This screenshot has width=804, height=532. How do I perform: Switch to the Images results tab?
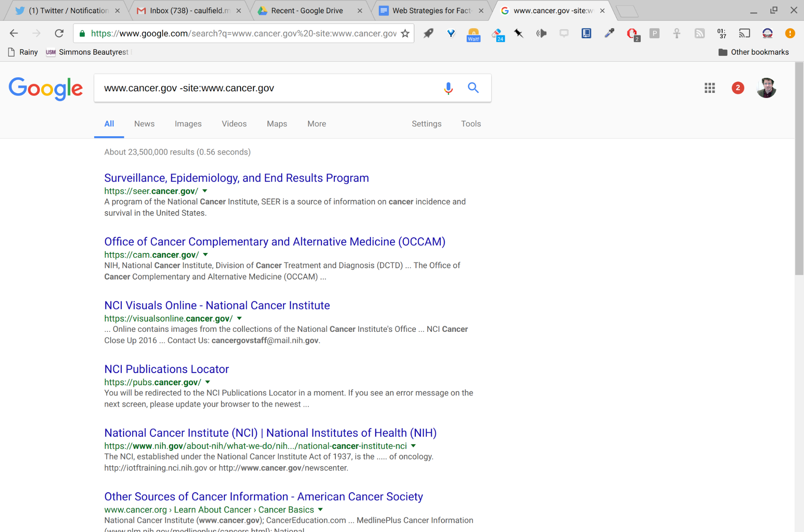click(x=188, y=124)
